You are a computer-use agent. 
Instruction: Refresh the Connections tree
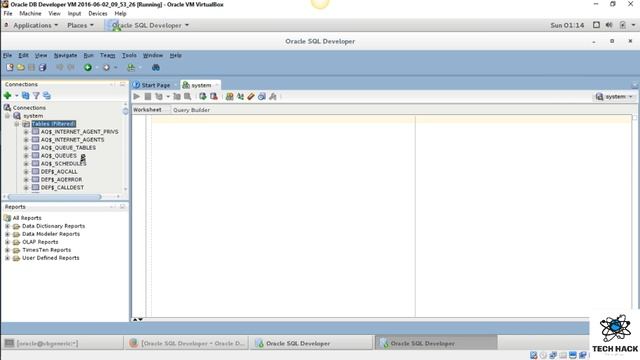click(26, 96)
